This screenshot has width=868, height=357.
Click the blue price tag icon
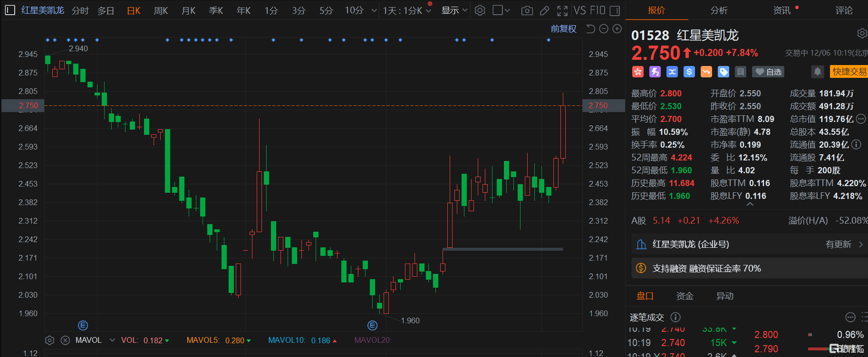[x=723, y=72]
